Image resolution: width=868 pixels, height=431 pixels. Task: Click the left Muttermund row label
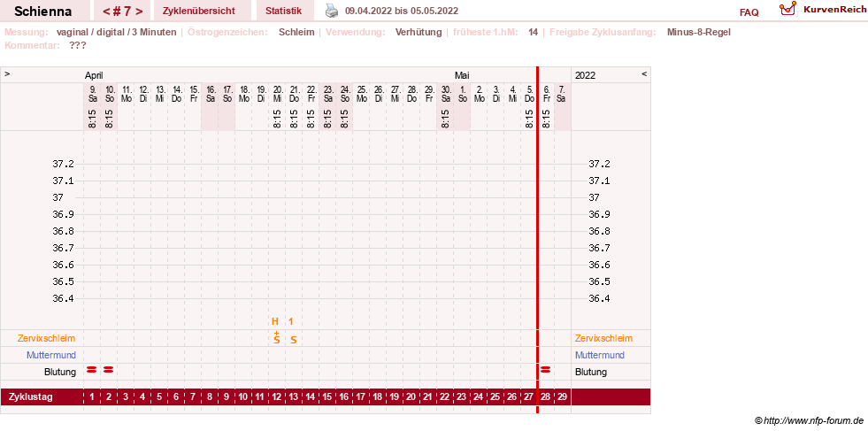click(51, 355)
